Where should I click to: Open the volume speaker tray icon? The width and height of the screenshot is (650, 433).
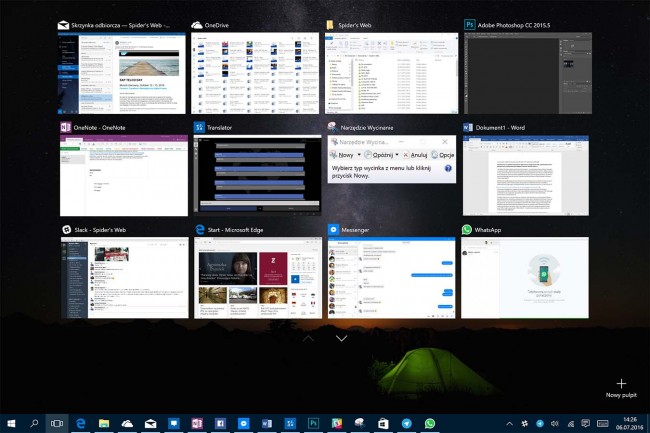(555, 423)
